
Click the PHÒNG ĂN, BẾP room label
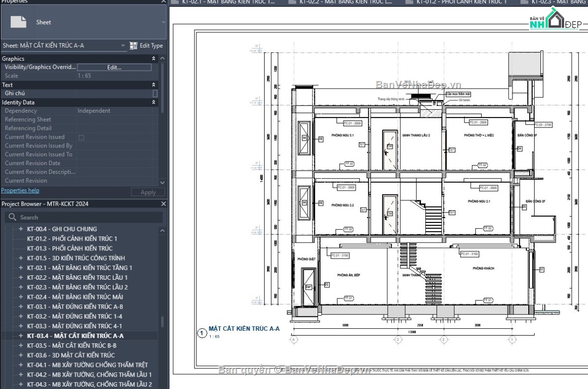[348, 275]
